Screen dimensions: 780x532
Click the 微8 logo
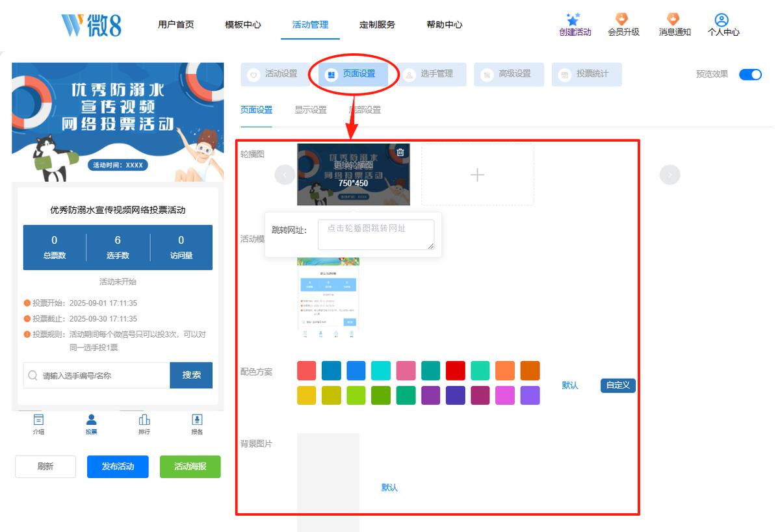[91, 25]
